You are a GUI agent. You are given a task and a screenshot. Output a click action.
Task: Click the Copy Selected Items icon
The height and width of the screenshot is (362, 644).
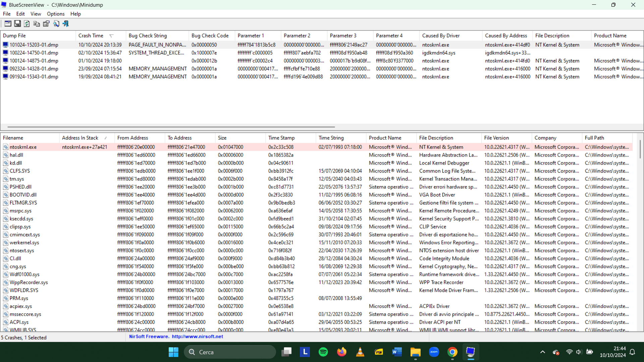point(37,23)
